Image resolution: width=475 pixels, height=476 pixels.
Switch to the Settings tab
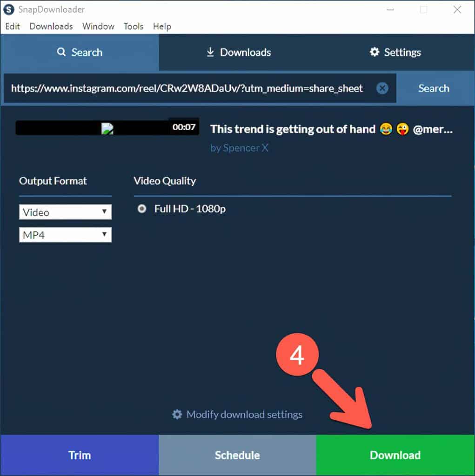pos(395,52)
